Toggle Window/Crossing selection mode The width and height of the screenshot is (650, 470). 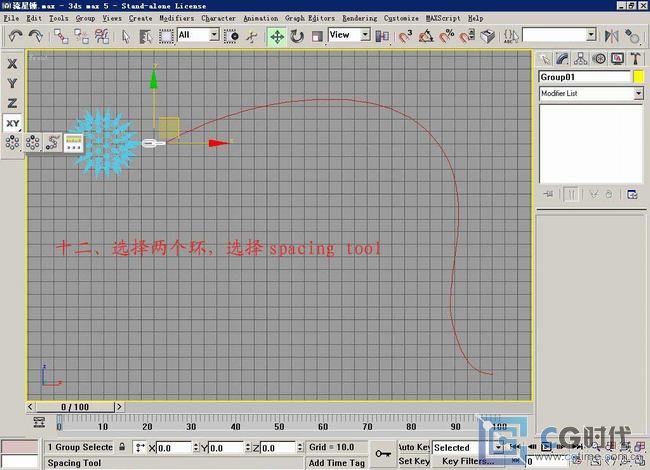click(231, 36)
